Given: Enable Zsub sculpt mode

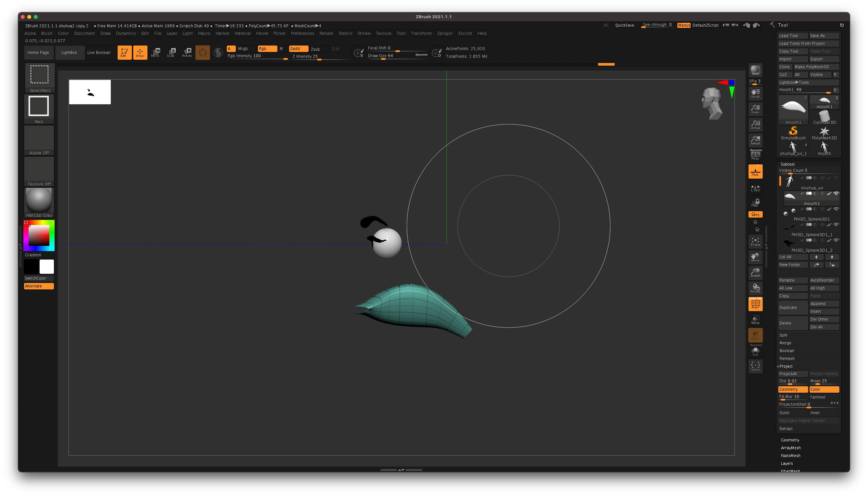Looking at the screenshot, I should point(315,49).
